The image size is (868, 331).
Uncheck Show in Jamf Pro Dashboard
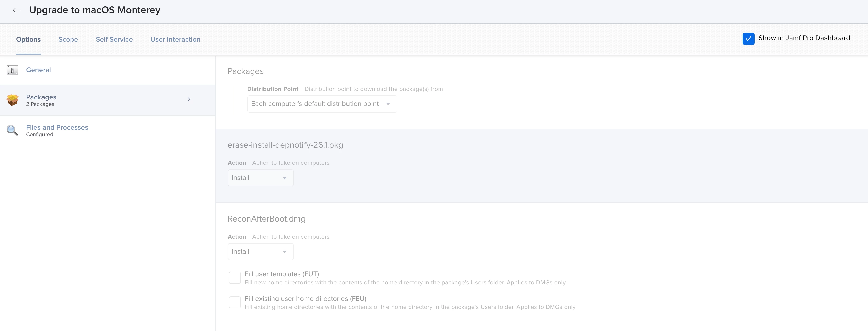(748, 39)
